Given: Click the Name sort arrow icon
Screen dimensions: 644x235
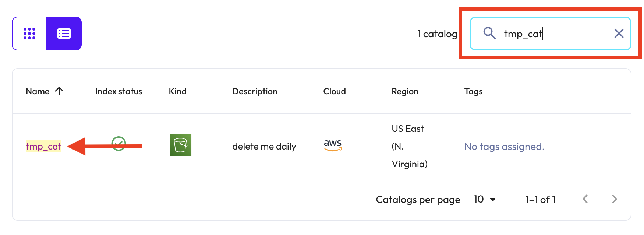Looking at the screenshot, I should 59,91.
